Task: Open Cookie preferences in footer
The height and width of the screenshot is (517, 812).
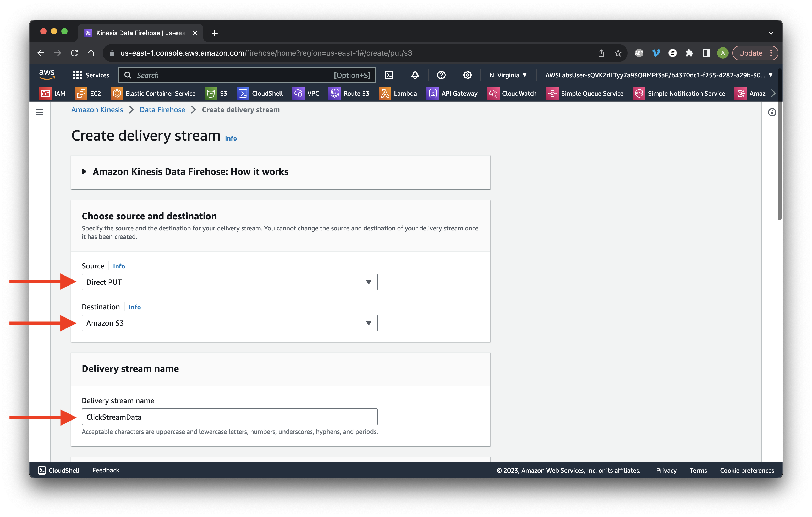Action: click(747, 470)
